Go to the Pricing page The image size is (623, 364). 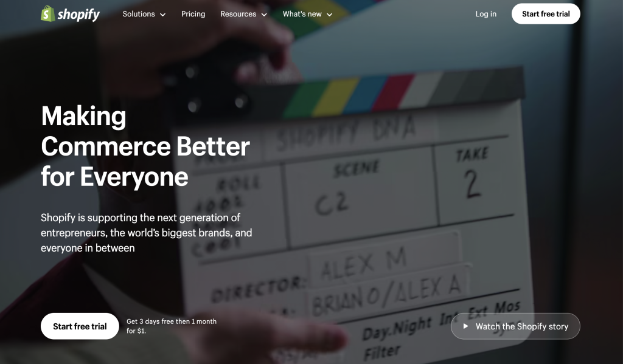[x=193, y=14]
